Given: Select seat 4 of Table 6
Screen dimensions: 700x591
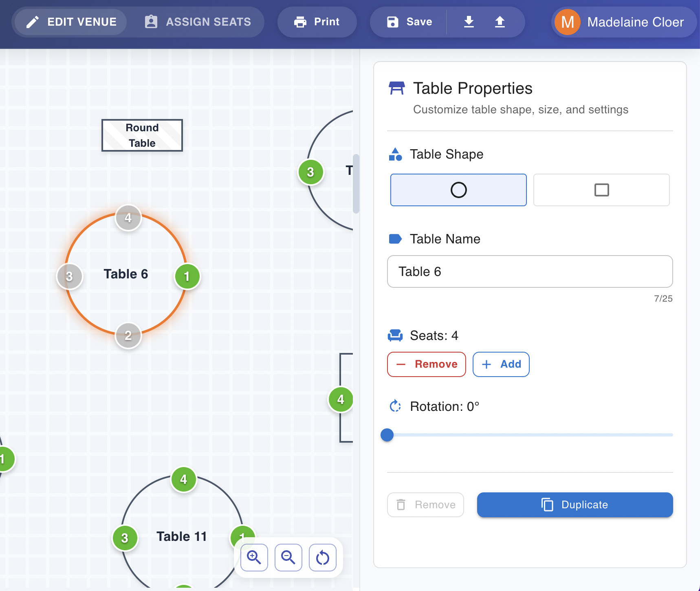Looking at the screenshot, I should tap(128, 218).
